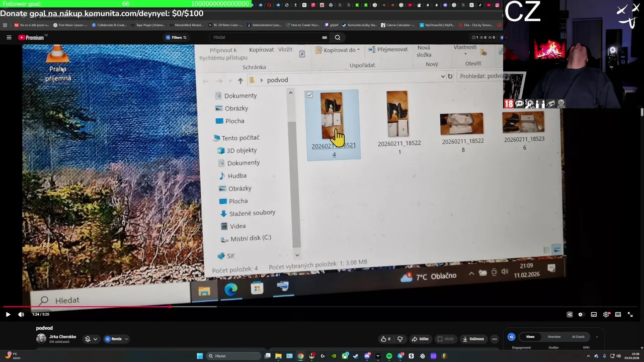Open the ghjshf bookmark
The width and height of the screenshot is (644, 362).
coord(331,25)
